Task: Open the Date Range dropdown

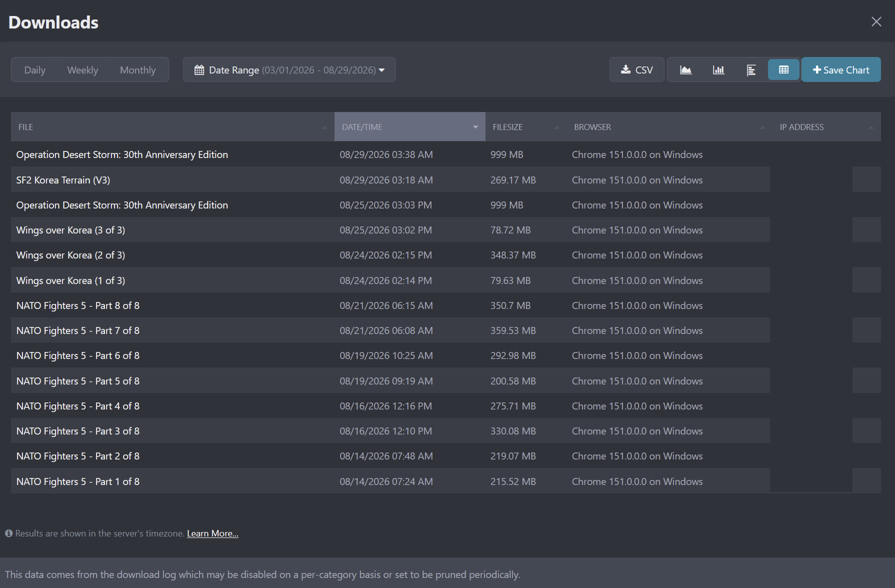Action: (289, 69)
